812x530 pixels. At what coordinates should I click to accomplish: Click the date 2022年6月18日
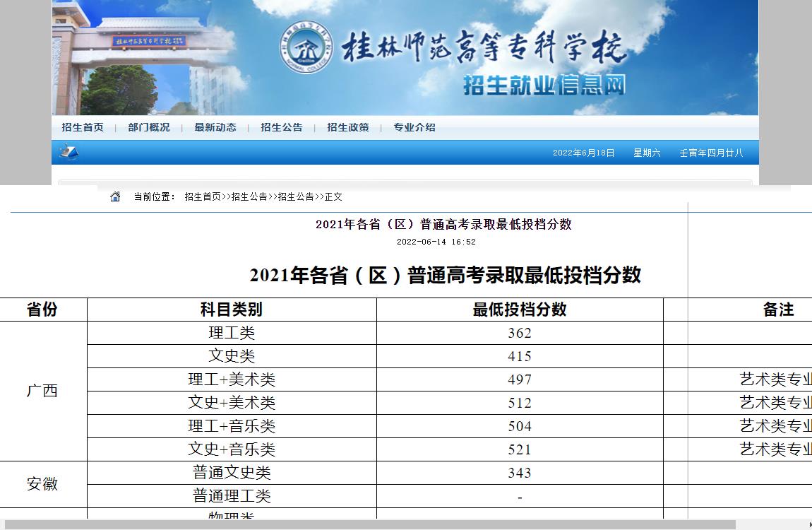click(584, 153)
